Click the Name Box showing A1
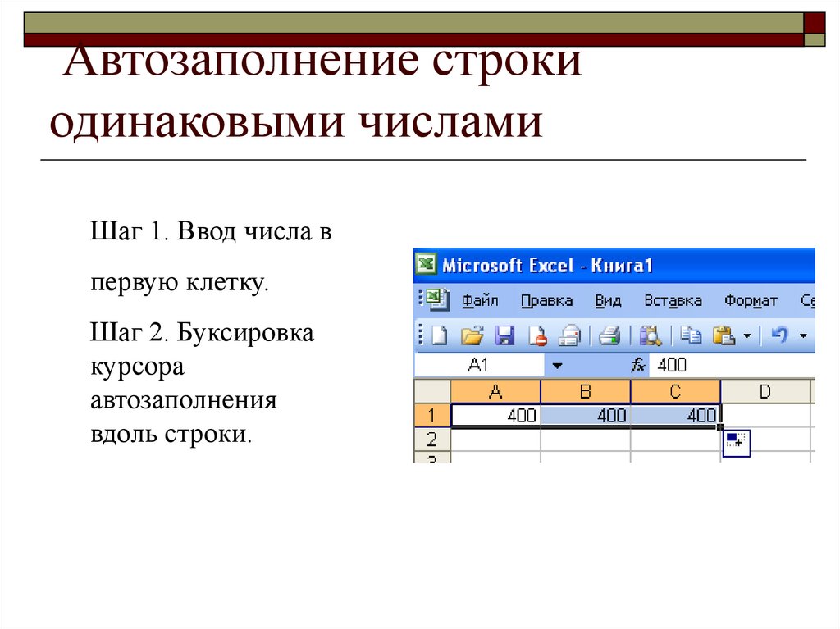Viewport: 840px width, 629px height. 479,366
